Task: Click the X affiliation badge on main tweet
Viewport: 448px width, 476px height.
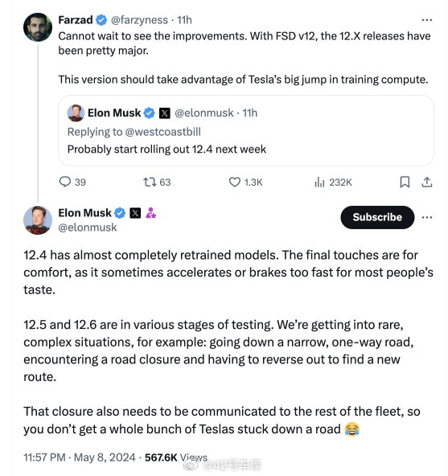Action: [135, 213]
